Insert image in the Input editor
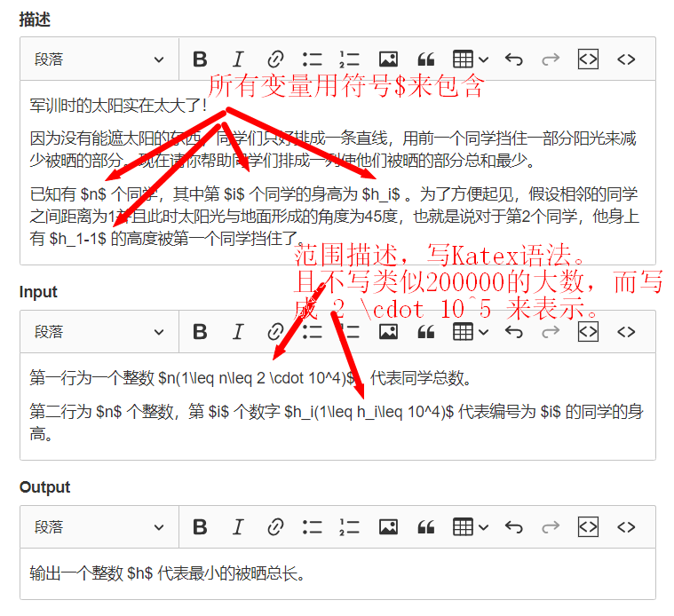The height and width of the screenshot is (616, 674). 388,332
